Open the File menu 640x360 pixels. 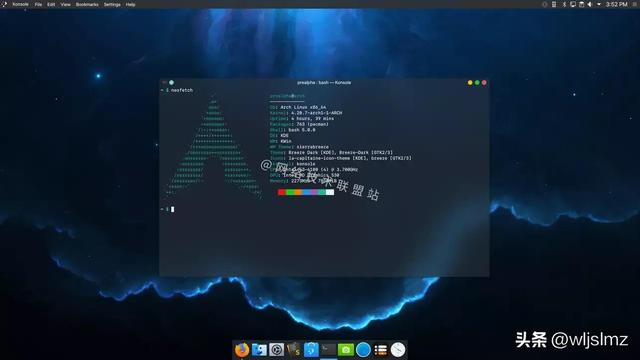point(38,4)
